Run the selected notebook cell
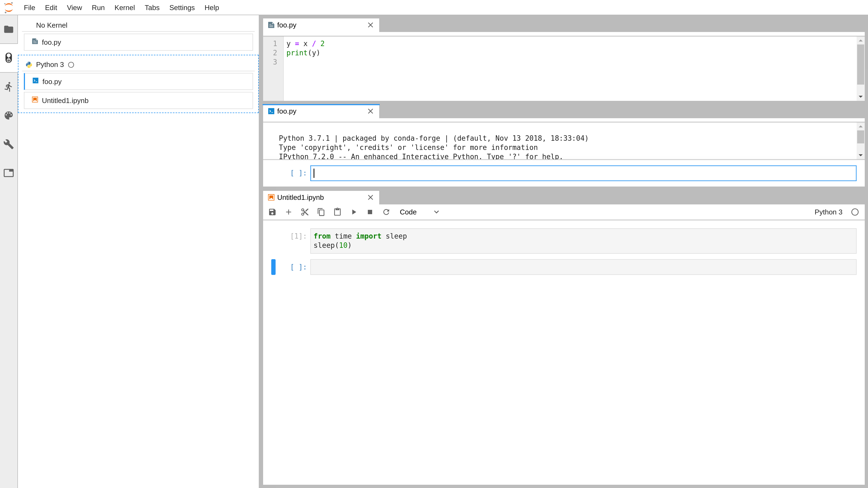Viewport: 868px width, 488px height. coord(353,212)
